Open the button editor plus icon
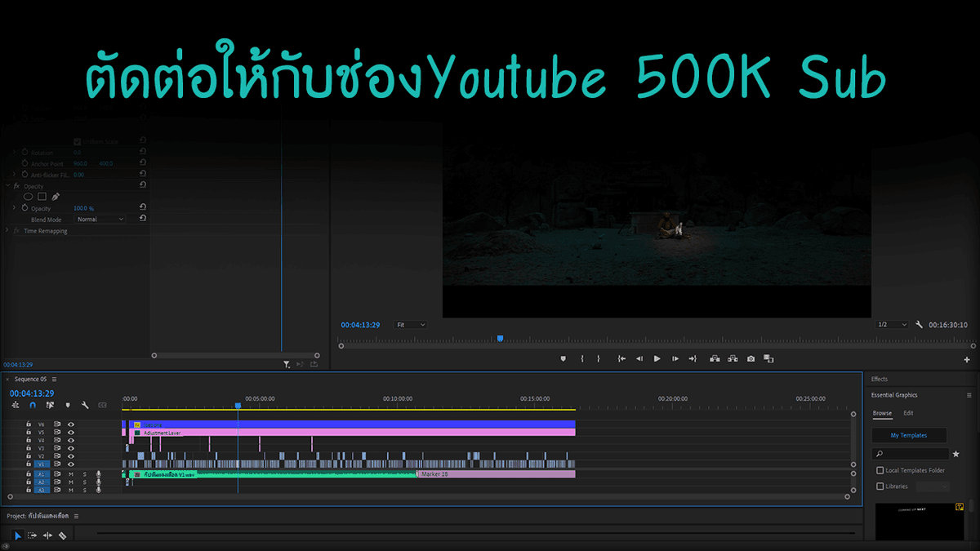980x551 pixels. (967, 359)
